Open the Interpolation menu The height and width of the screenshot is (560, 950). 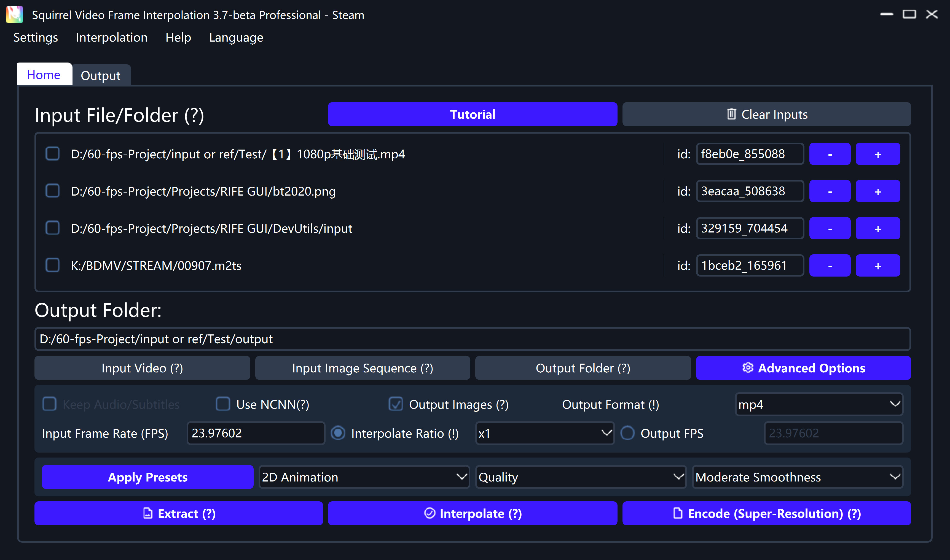tap(111, 37)
